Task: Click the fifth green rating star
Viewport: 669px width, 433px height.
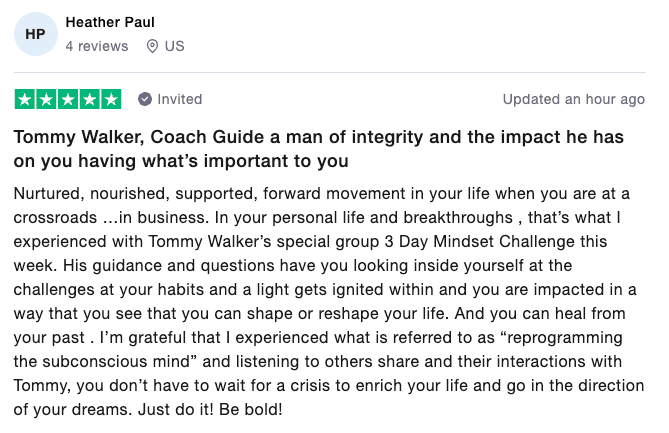Action: [111, 99]
